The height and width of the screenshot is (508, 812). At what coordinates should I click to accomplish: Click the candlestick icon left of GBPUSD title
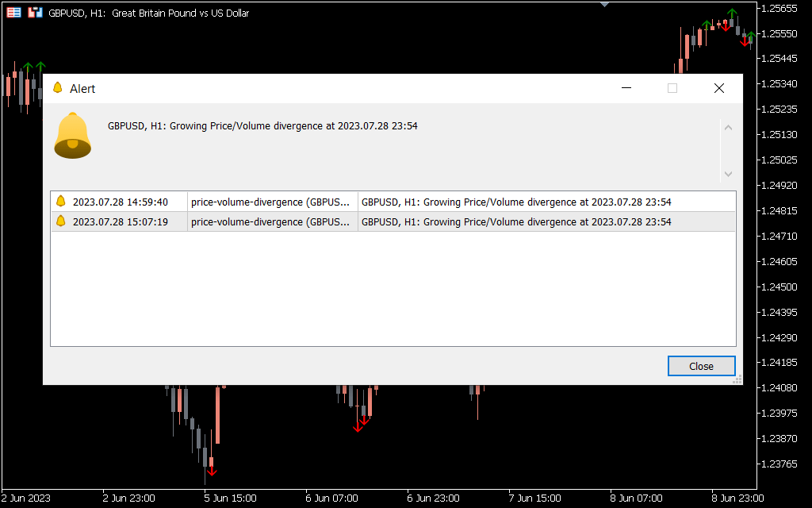pyautogui.click(x=35, y=13)
